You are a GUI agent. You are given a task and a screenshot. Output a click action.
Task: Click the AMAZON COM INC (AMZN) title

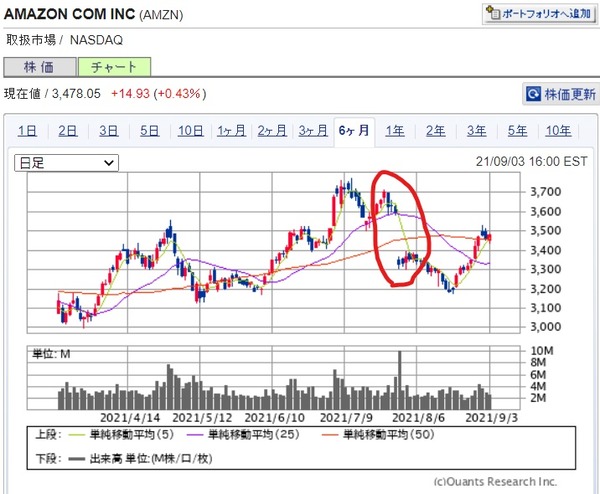94,14
